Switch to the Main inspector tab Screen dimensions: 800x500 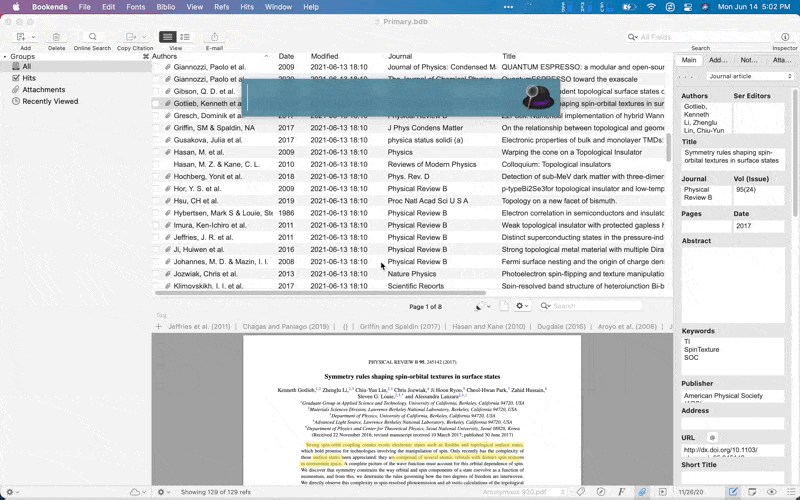tap(689, 60)
